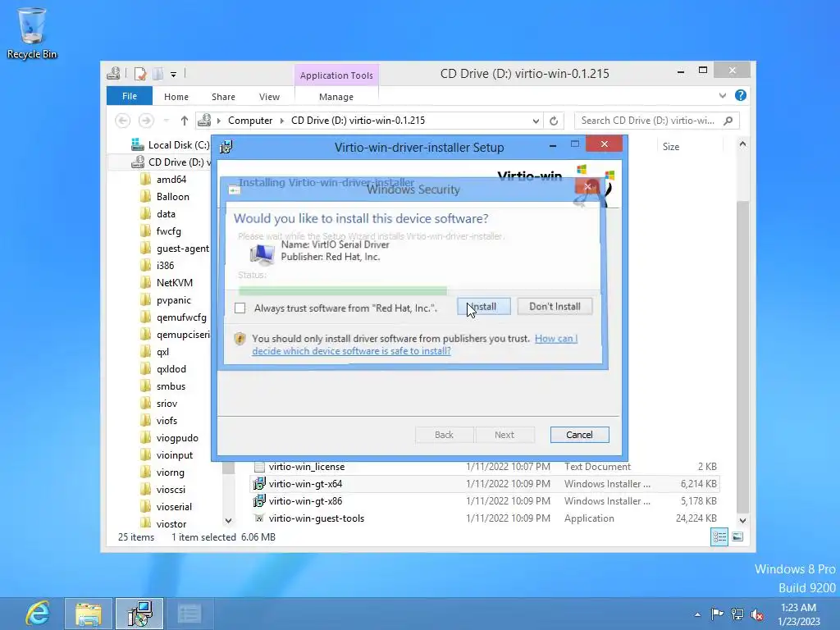Switch to View ribbon tab

(x=269, y=97)
